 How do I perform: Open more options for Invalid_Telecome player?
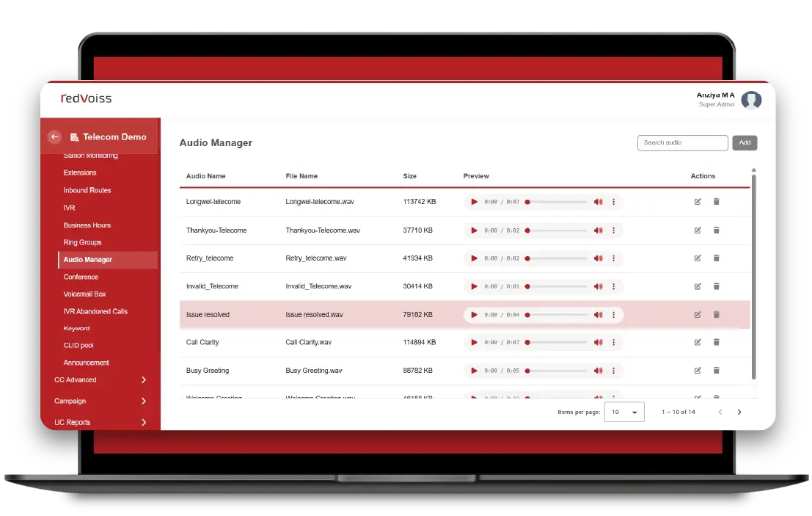click(614, 286)
